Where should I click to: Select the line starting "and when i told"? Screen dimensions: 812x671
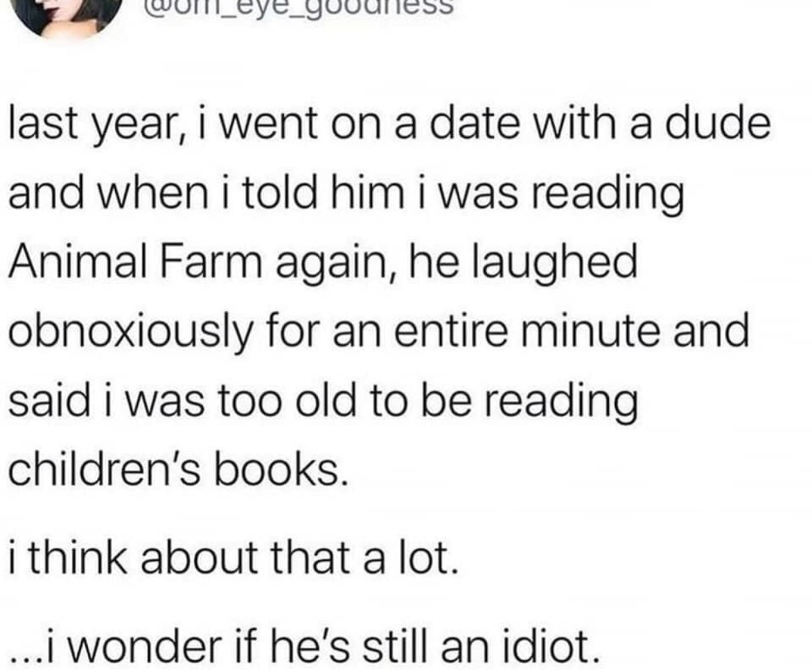[x=346, y=195]
